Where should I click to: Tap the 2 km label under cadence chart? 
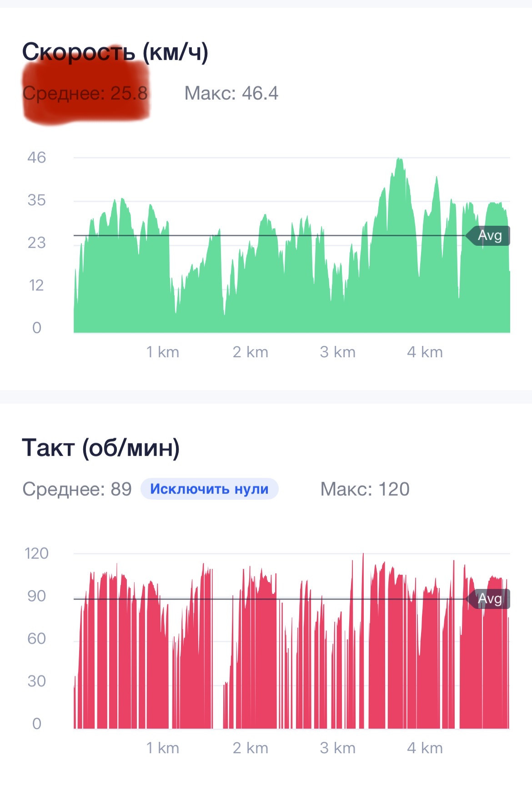pyautogui.click(x=251, y=748)
